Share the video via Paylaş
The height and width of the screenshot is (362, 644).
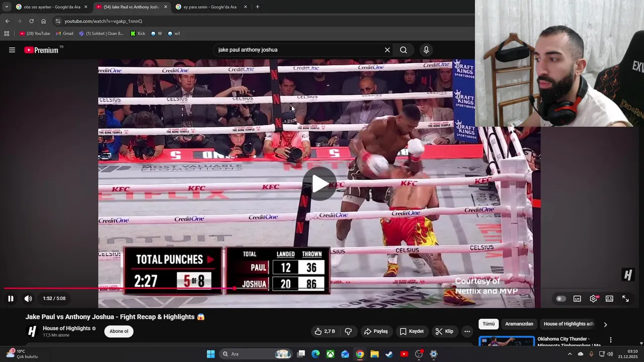point(376,331)
